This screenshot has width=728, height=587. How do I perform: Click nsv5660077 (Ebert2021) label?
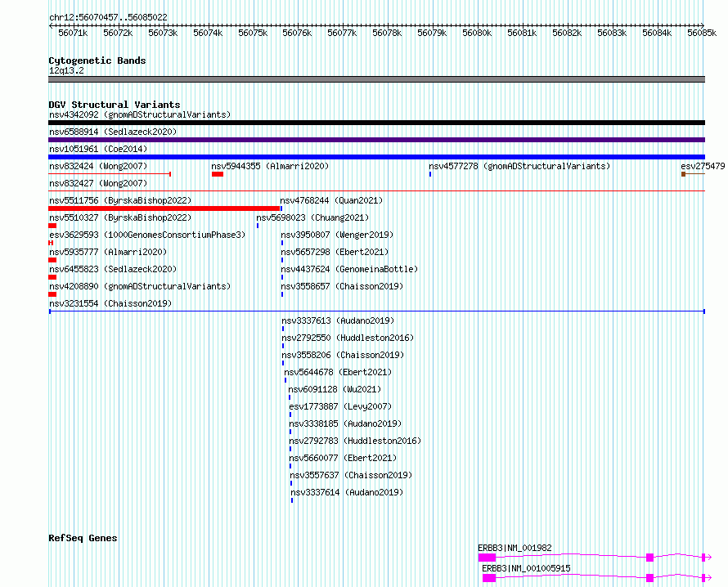pos(343,458)
